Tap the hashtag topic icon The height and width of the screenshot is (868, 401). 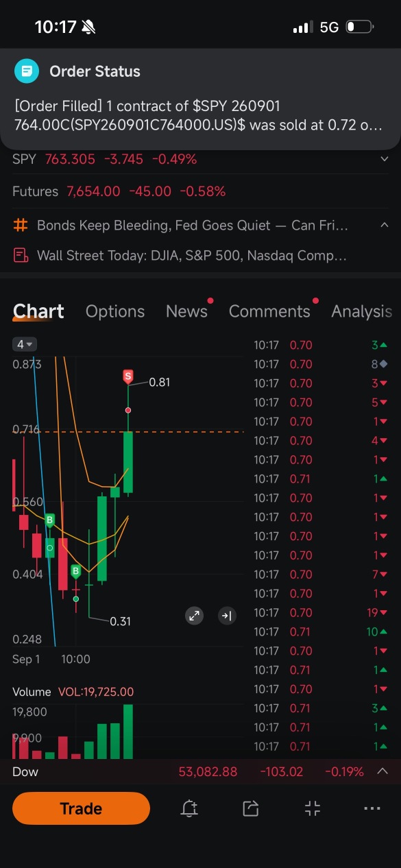21,225
